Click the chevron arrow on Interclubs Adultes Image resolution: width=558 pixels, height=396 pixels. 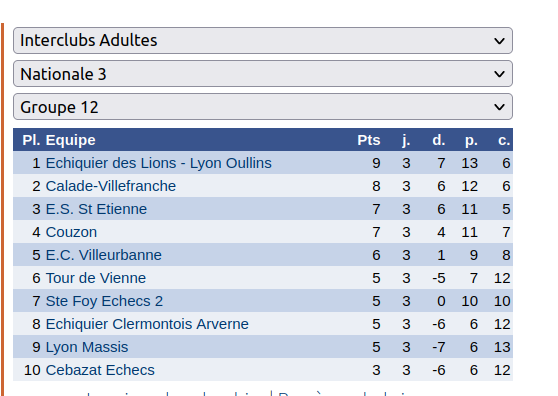pyautogui.click(x=499, y=41)
